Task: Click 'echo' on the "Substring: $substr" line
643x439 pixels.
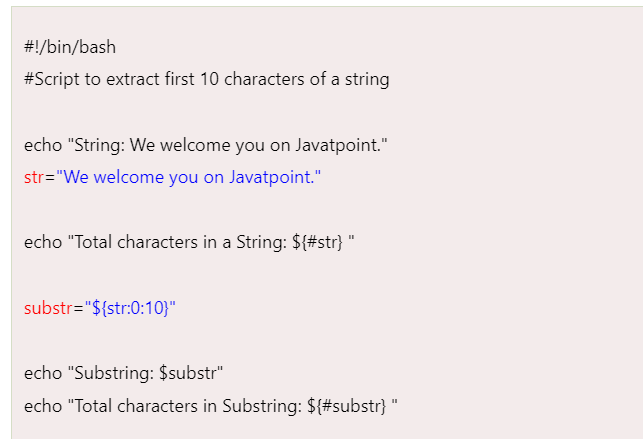Action: (42, 373)
